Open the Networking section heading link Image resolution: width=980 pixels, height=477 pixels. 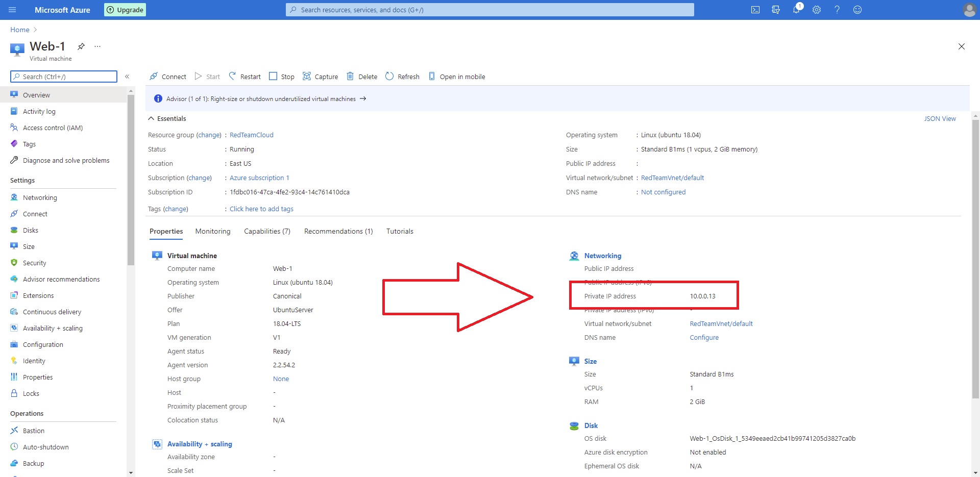pos(602,256)
